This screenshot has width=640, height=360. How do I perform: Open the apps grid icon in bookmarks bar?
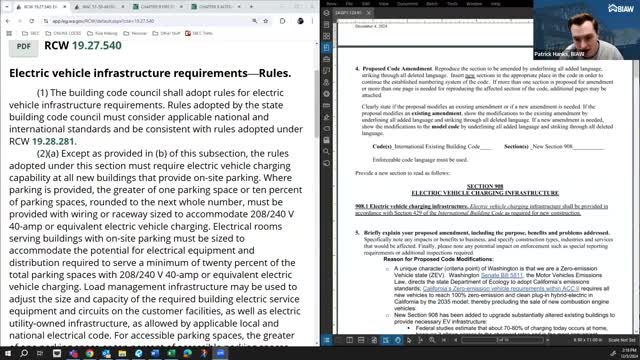pyautogui.click(x=9, y=33)
